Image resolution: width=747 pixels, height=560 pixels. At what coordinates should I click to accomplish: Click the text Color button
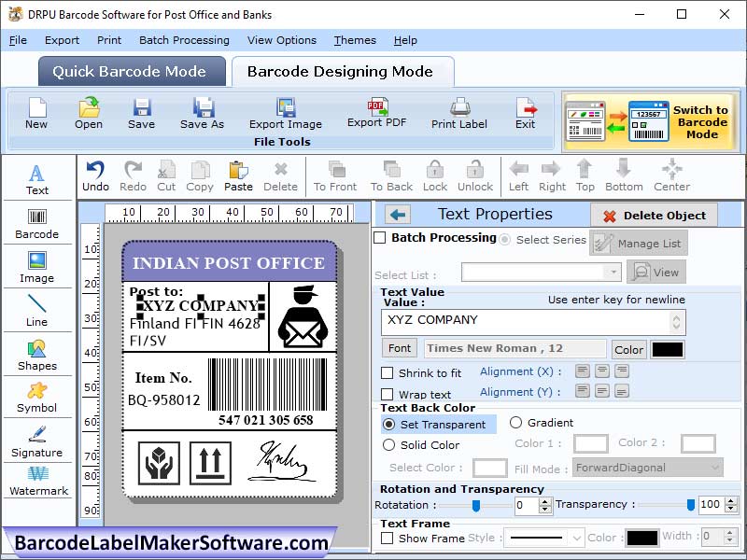point(628,349)
